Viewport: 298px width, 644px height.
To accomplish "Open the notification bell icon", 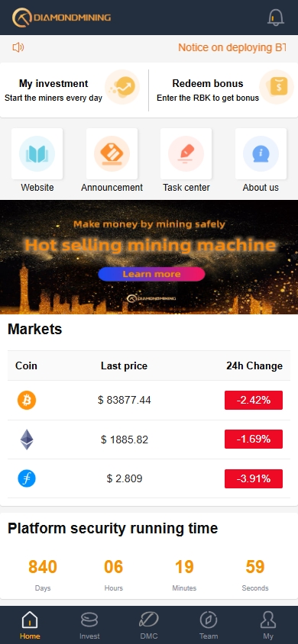I will tap(276, 18).
